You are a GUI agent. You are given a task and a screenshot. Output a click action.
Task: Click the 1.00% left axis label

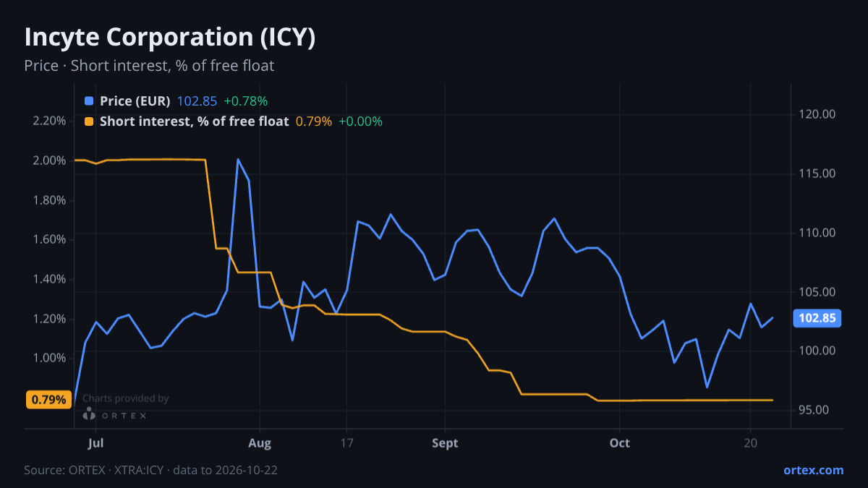49,359
